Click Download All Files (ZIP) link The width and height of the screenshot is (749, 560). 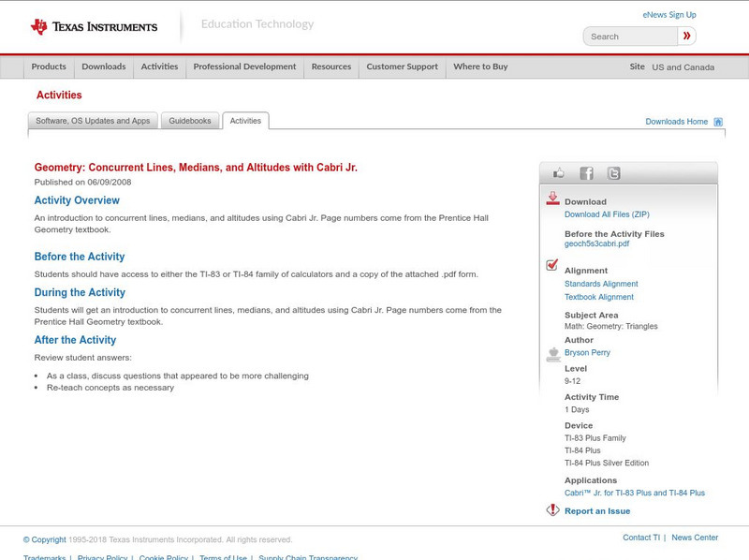click(x=606, y=214)
